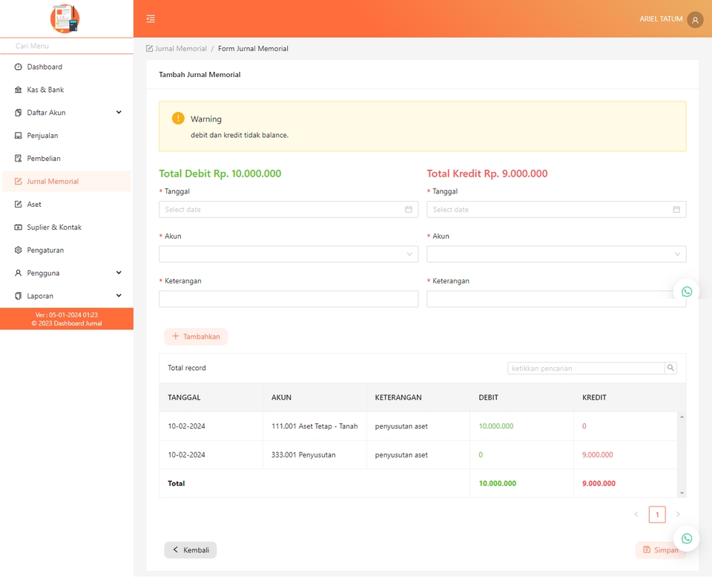Open the kredit Akun dropdown

(x=556, y=254)
